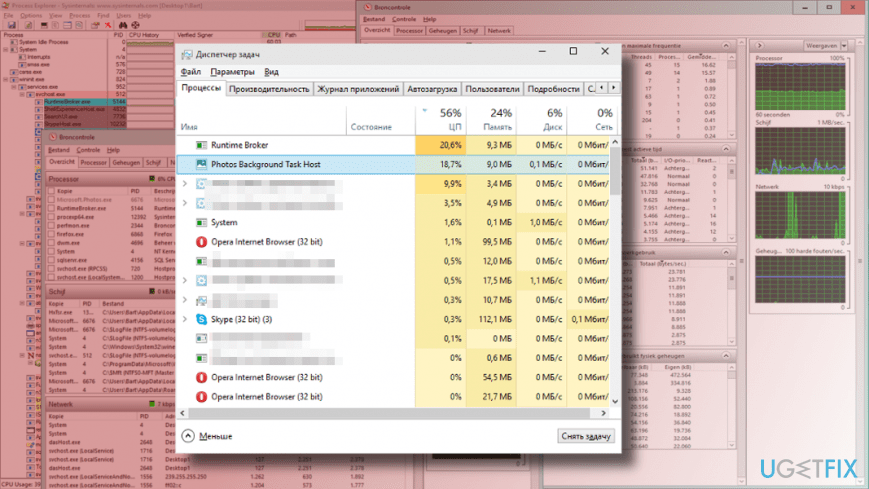Open the Вид menu
This screenshot has width=869, height=489.
[x=272, y=72]
